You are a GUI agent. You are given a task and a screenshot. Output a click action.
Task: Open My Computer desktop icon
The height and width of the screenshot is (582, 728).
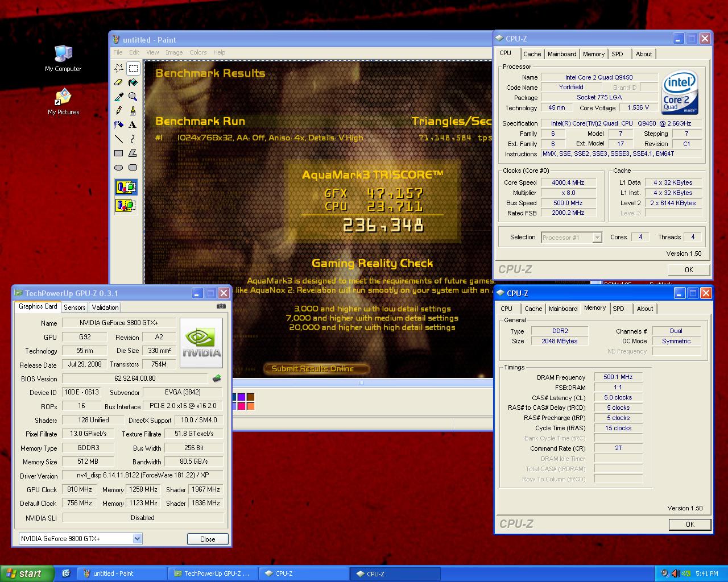(63, 58)
